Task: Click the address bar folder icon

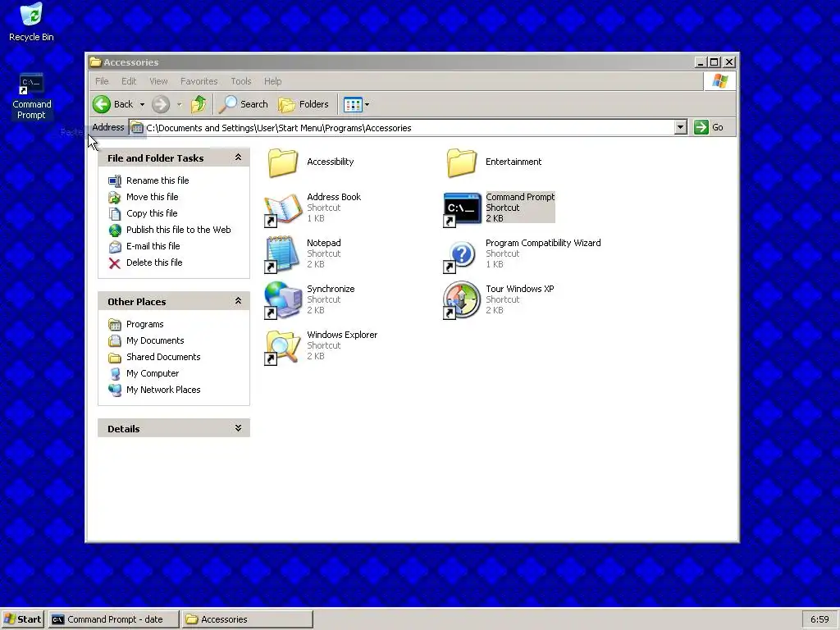Action: pos(137,128)
